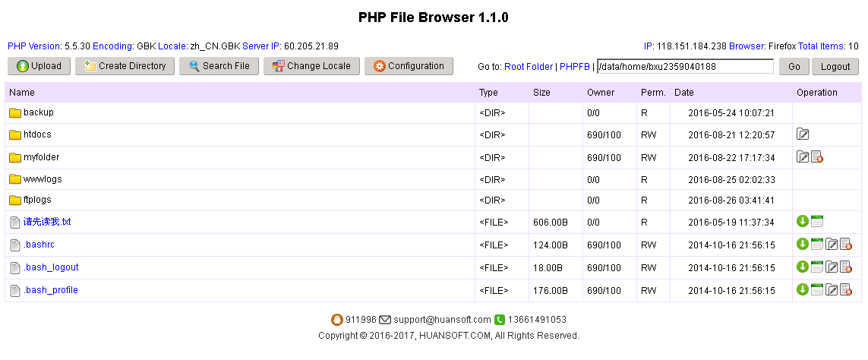Screen dimensions: 868x360
Task: Click the Change Locale button
Action: pyautogui.click(x=311, y=66)
